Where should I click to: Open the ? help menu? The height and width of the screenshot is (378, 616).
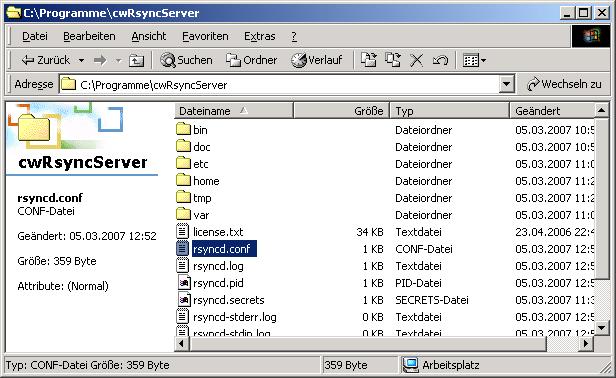[294, 37]
